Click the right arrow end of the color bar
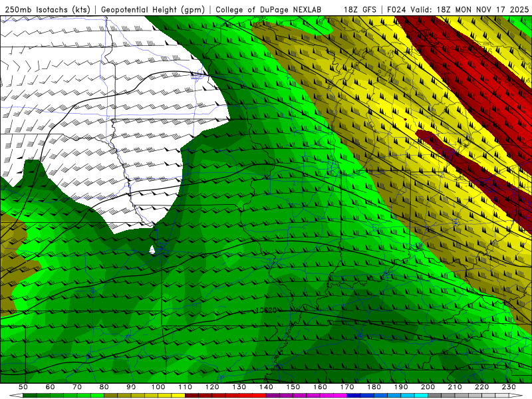The height and width of the screenshot is (399, 532). 516,395
